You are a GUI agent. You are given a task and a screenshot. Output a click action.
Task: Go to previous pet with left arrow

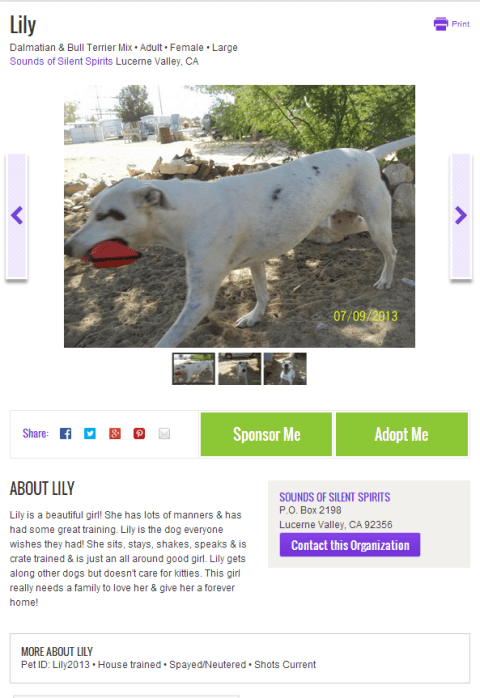17,216
